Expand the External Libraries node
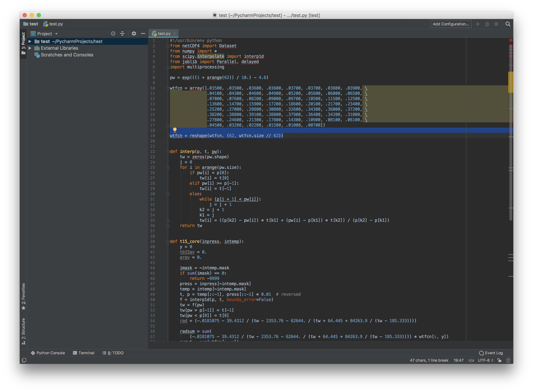The image size is (533, 392). (30, 48)
